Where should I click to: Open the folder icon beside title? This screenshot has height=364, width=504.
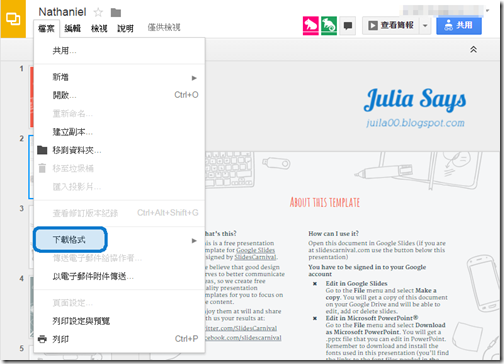(x=116, y=13)
